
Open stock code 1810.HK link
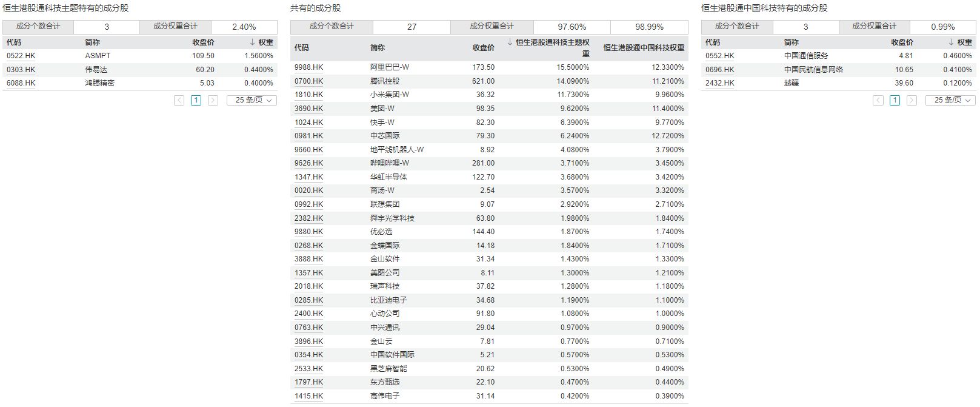(309, 95)
